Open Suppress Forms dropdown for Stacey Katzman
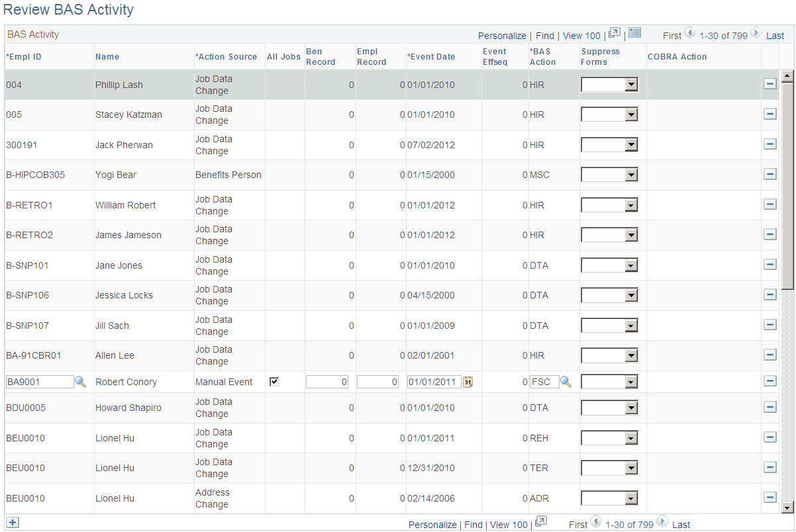Image resolution: width=796 pixels, height=532 pixels. pyautogui.click(x=630, y=114)
